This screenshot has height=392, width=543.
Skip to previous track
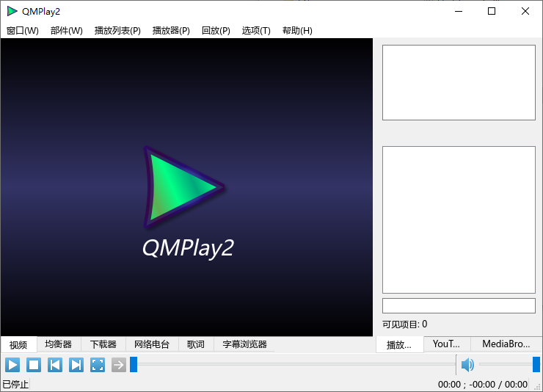coord(55,365)
